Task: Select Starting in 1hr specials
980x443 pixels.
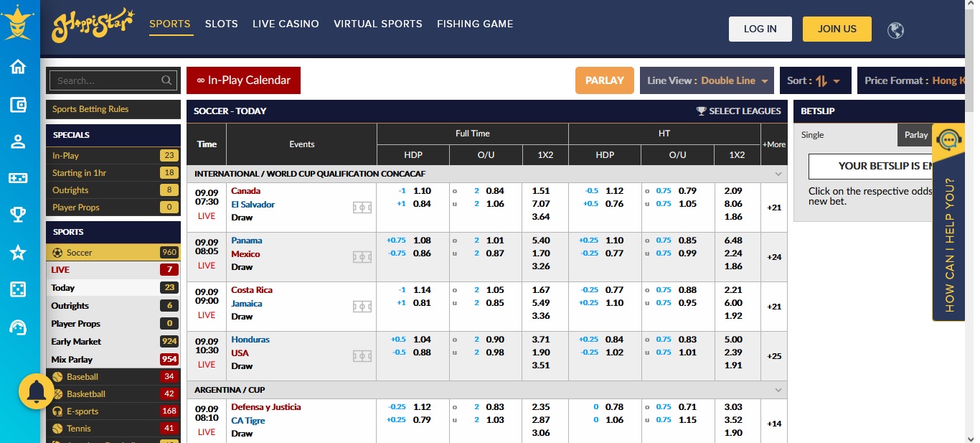Action: pyautogui.click(x=113, y=173)
